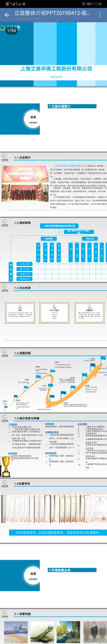
Task: Tap the 2.1 经营范围 slide heading
Action: 22,614
